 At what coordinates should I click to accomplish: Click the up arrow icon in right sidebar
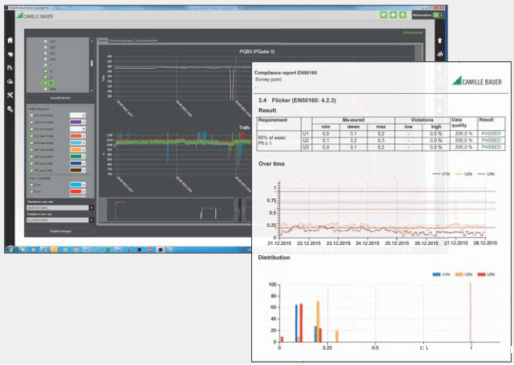point(440,40)
